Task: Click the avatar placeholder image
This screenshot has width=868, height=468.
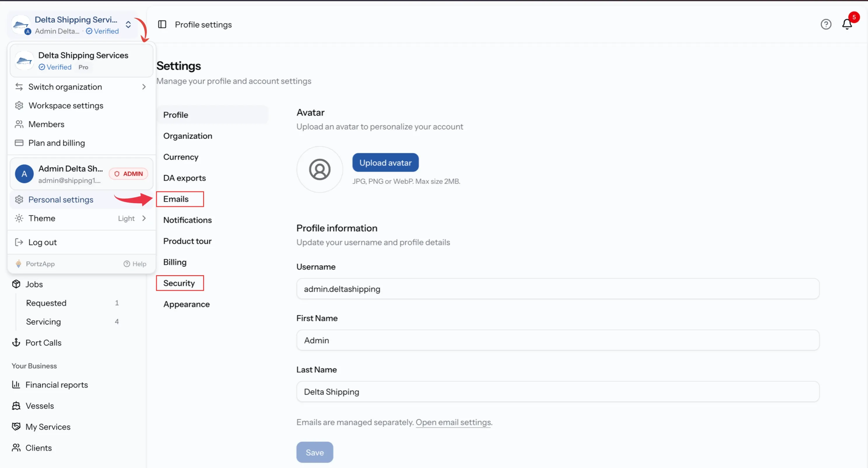Action: [319, 169]
